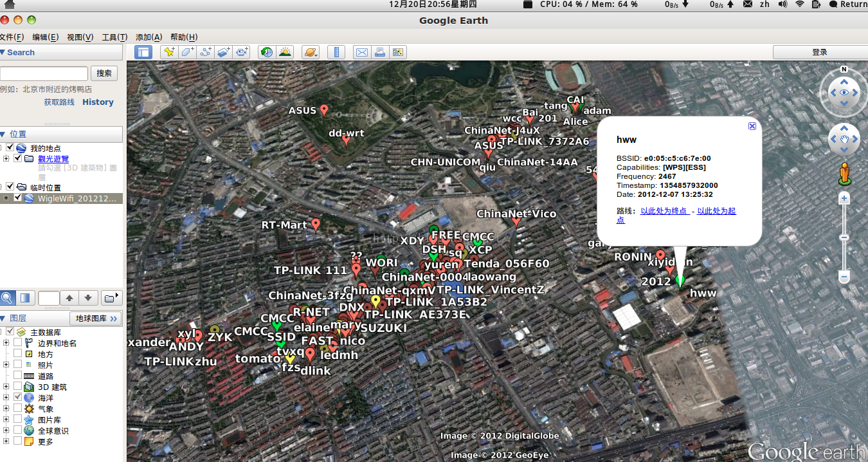Screen dimensions: 868x462
Task: Open the 视图(V) menu
Action: click(80, 37)
